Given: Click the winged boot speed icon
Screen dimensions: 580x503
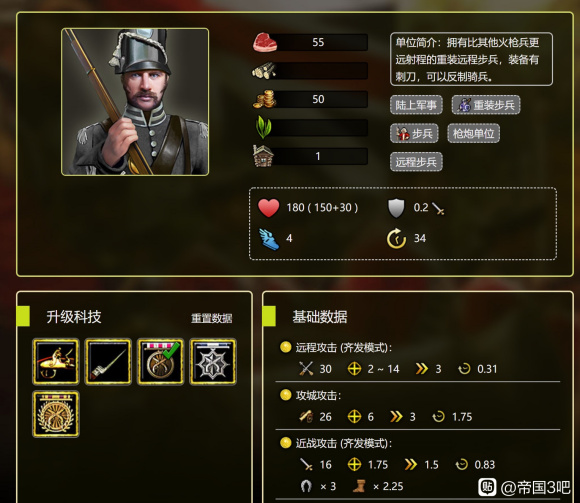Looking at the screenshot, I should [x=269, y=239].
